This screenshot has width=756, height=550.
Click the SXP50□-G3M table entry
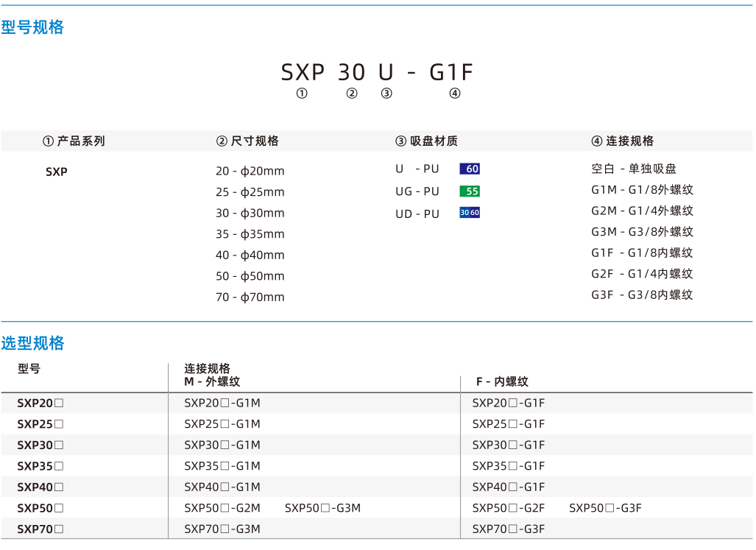322,508
